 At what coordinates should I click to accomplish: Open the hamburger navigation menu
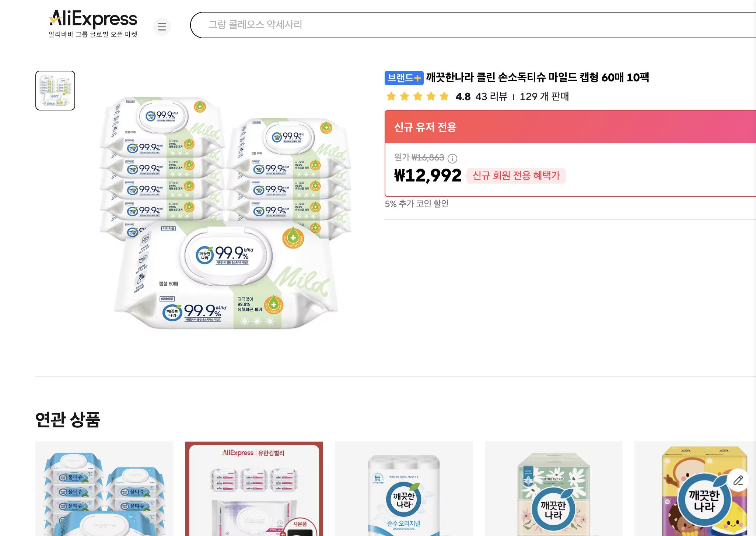162,27
